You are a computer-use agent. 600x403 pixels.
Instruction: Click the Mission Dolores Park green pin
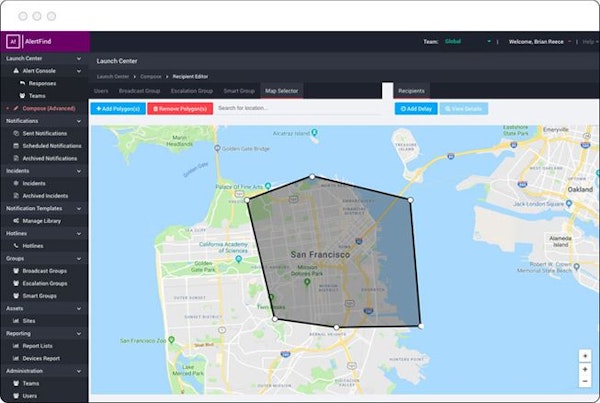click(307, 282)
